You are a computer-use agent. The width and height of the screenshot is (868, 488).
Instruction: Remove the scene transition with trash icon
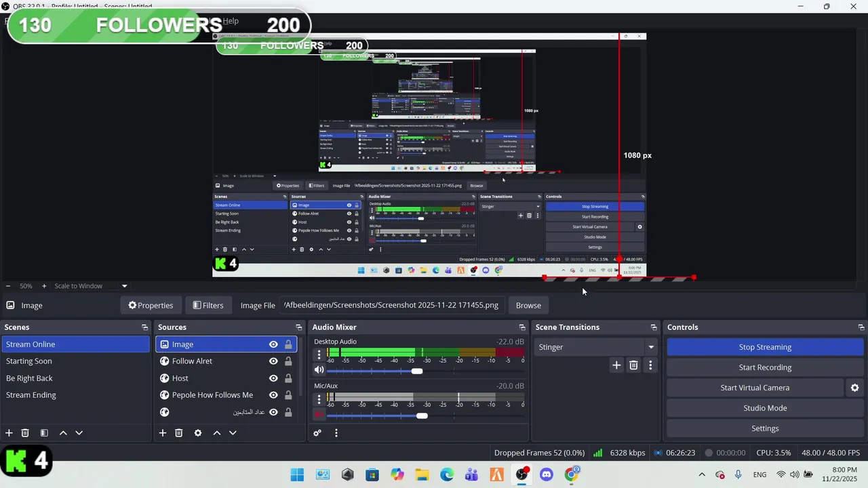(x=633, y=365)
